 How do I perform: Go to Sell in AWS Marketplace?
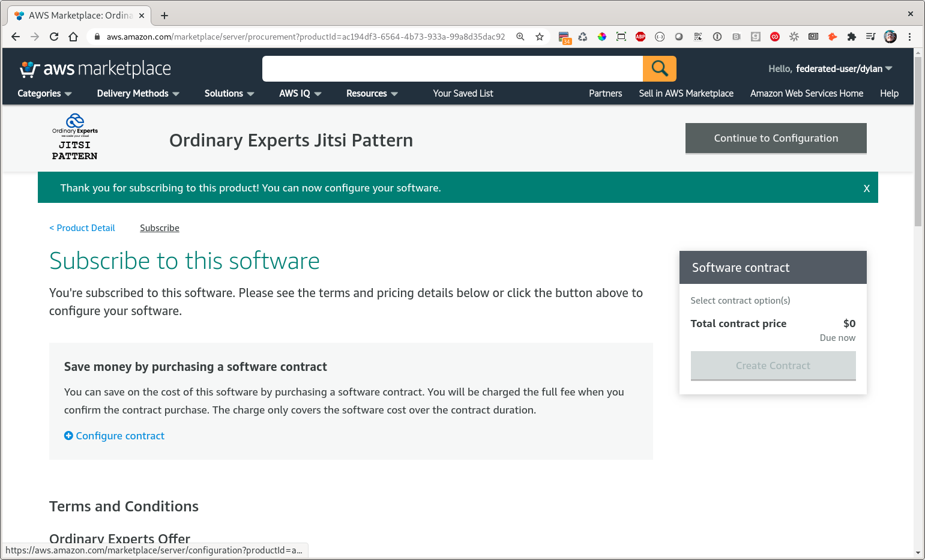686,94
